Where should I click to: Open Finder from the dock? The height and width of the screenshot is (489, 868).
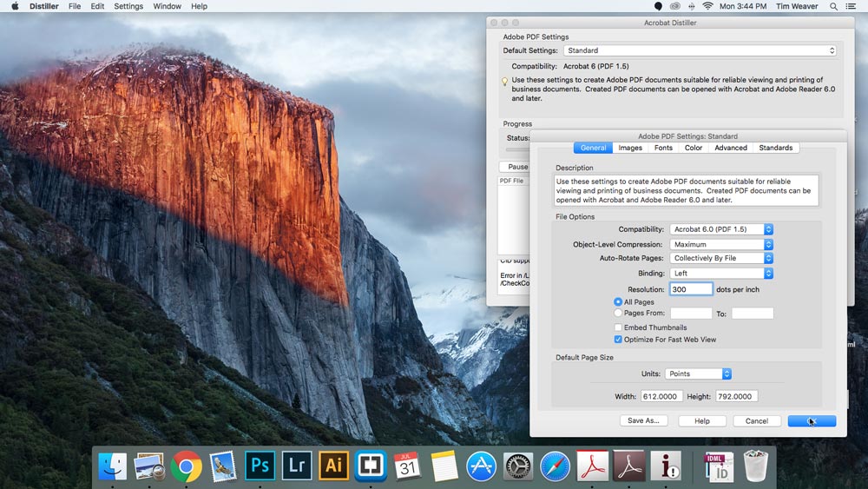(112, 466)
